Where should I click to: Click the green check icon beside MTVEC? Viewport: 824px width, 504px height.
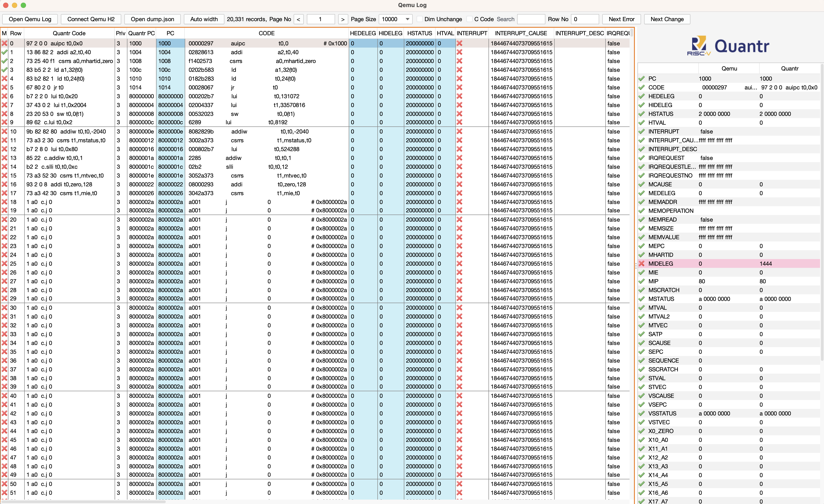641,325
